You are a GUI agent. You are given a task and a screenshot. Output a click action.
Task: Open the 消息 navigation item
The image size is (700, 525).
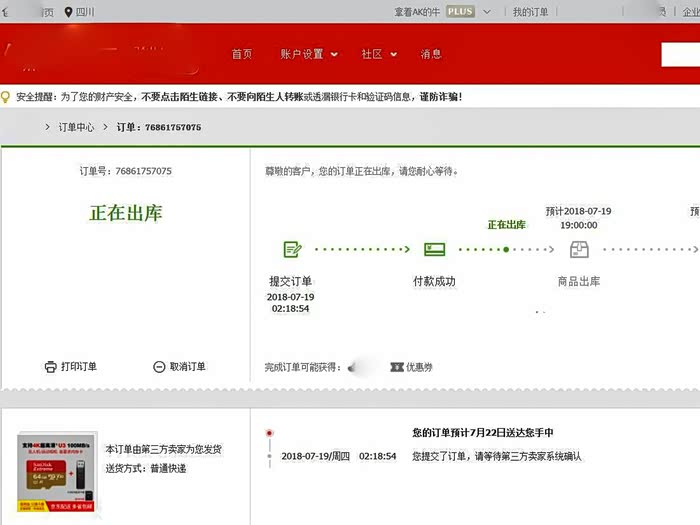(431, 54)
